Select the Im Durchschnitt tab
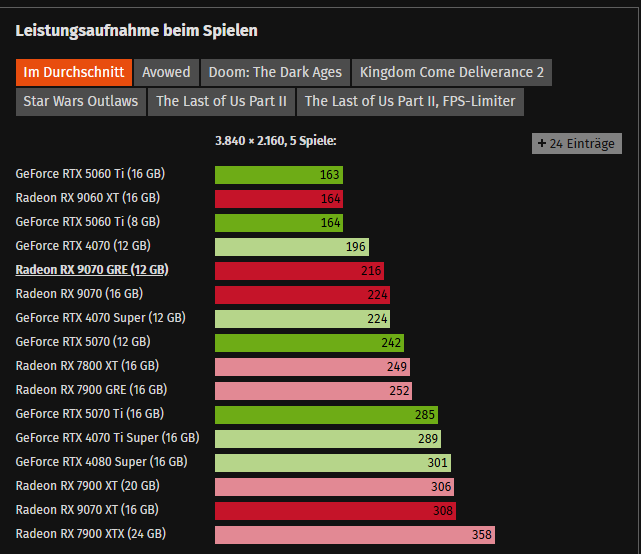 coord(74,72)
